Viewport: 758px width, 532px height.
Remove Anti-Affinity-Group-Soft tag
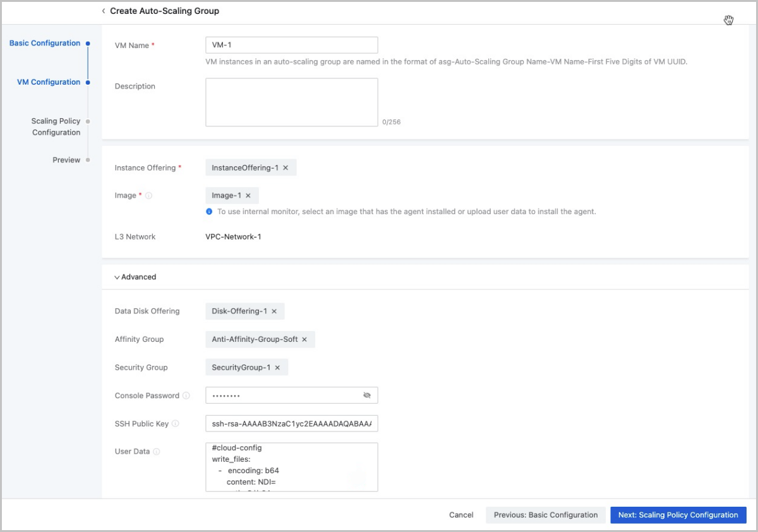tap(304, 340)
